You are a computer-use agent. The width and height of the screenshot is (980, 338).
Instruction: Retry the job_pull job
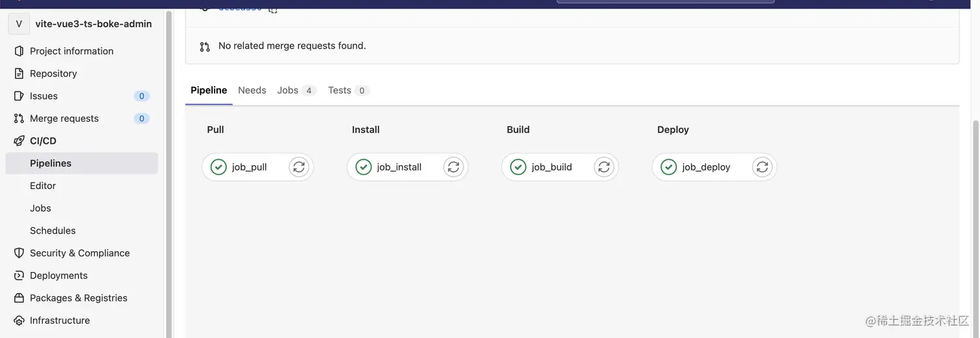tap(299, 167)
